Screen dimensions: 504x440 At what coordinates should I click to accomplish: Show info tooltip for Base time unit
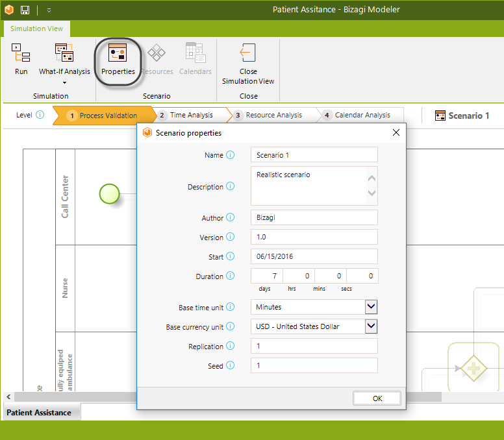coord(230,307)
